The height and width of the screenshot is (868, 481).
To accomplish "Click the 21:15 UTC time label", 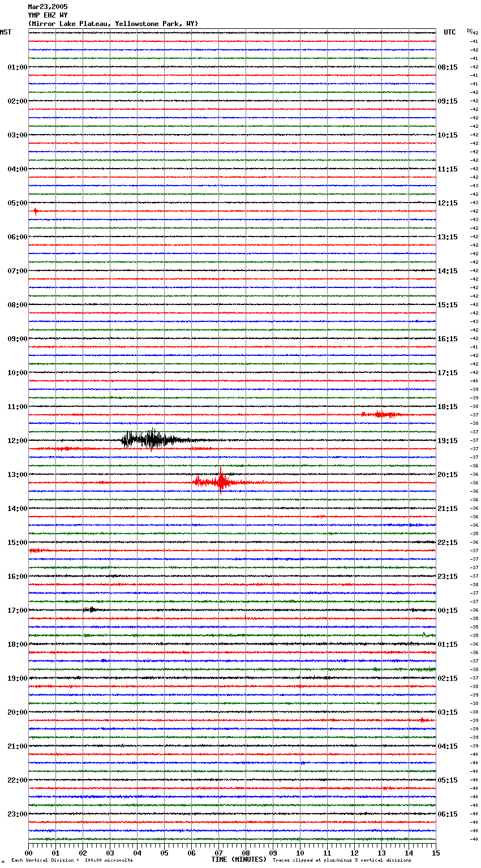I will [448, 509].
